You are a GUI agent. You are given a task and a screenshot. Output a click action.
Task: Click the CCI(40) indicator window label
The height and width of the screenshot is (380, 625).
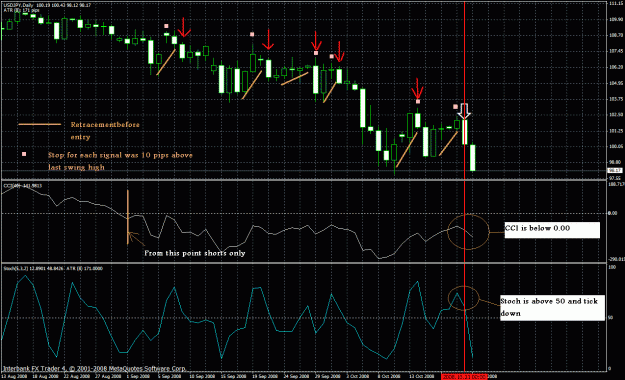point(23,186)
